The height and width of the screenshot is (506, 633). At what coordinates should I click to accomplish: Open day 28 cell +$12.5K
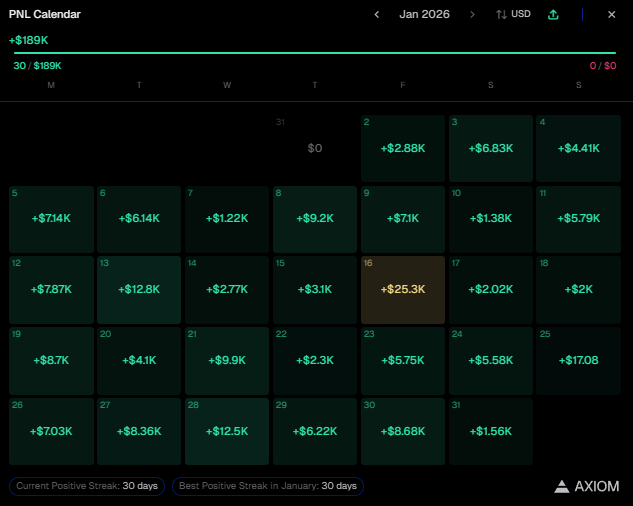point(227,432)
